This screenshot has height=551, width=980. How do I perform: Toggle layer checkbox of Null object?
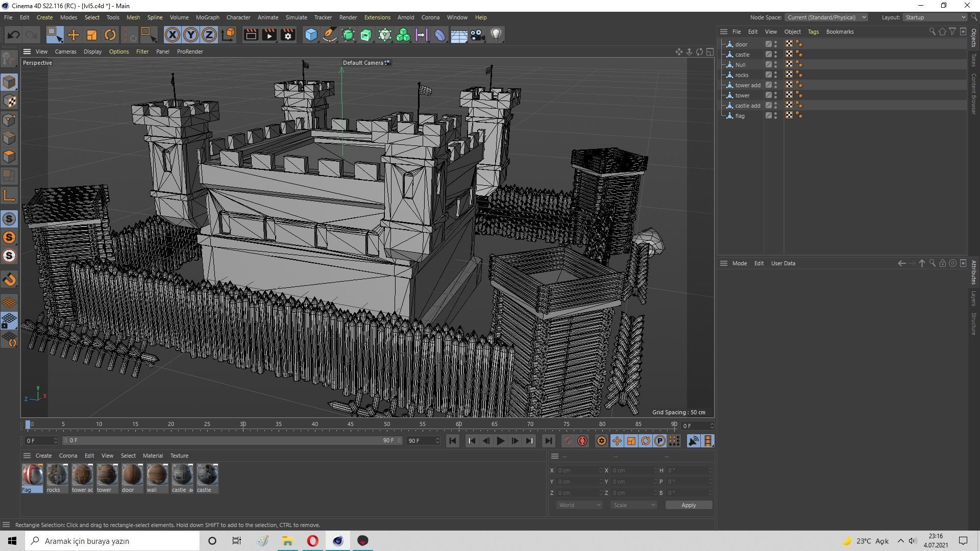click(768, 65)
